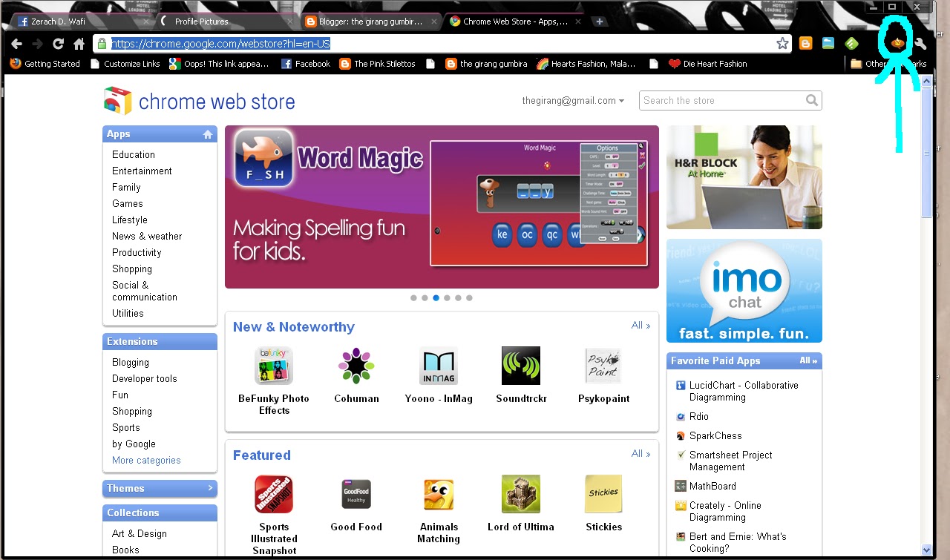This screenshot has width=950, height=560.
Task: Open the Facebook bookmark in the bookmarks bar
Action: [306, 64]
